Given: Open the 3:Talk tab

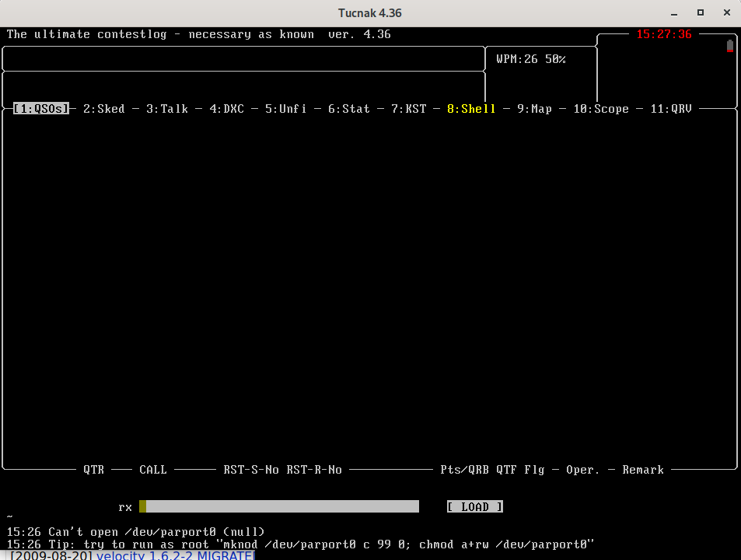Looking at the screenshot, I should tap(167, 109).
